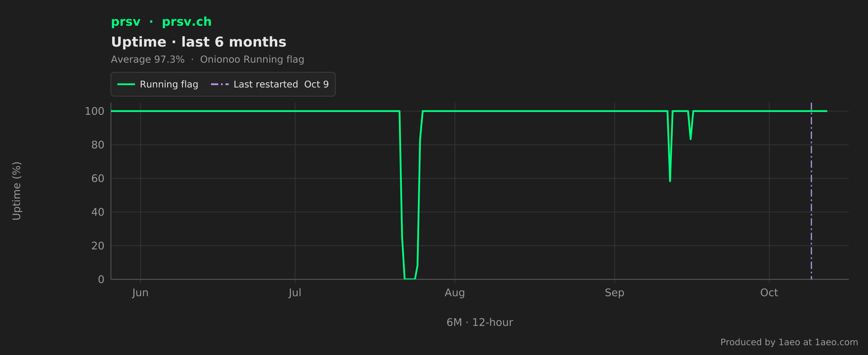The image size is (868, 355).
Task: Click "Produced by 1aeo at 1aeo.com" credit
Action: point(789,342)
